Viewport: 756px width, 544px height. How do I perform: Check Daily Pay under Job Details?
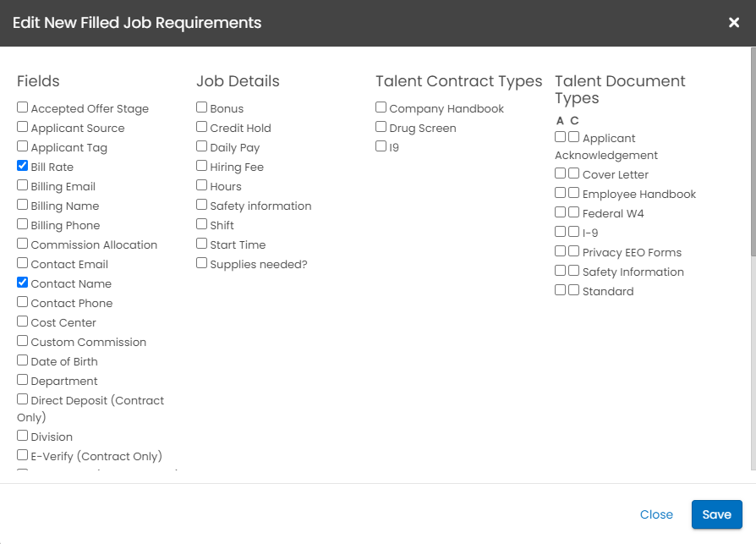[201, 146]
